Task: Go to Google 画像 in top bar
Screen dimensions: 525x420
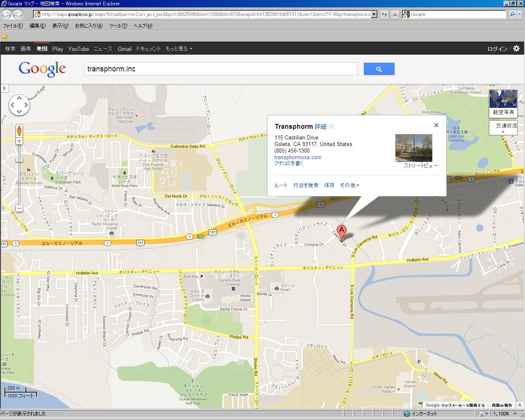Action: 25,49
